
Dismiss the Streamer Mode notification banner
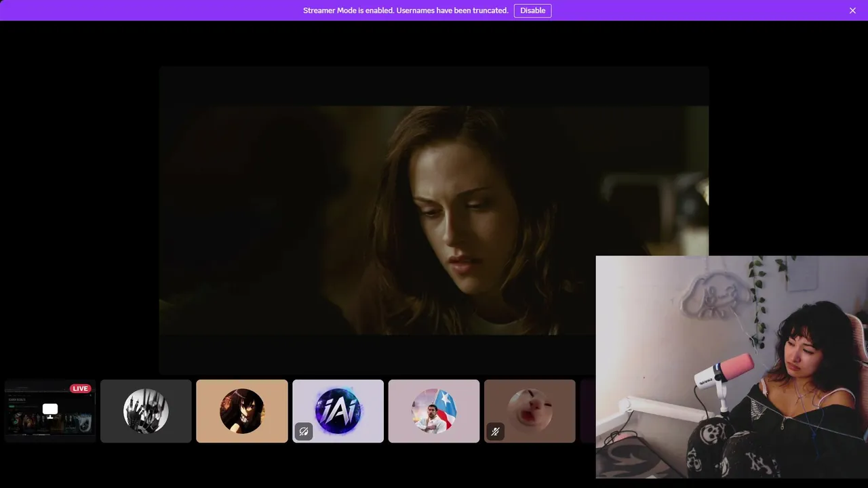[x=852, y=10]
